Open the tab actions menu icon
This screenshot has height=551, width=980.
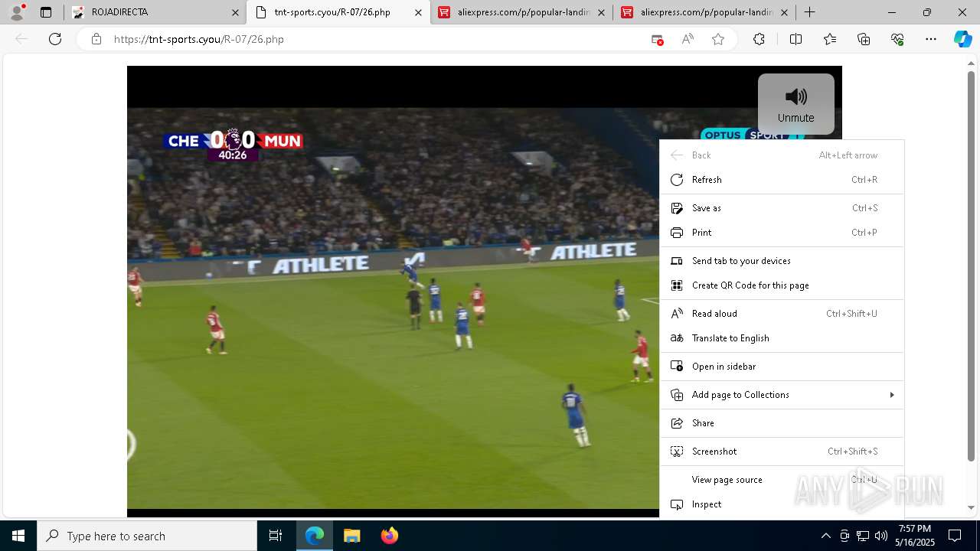click(x=46, y=12)
